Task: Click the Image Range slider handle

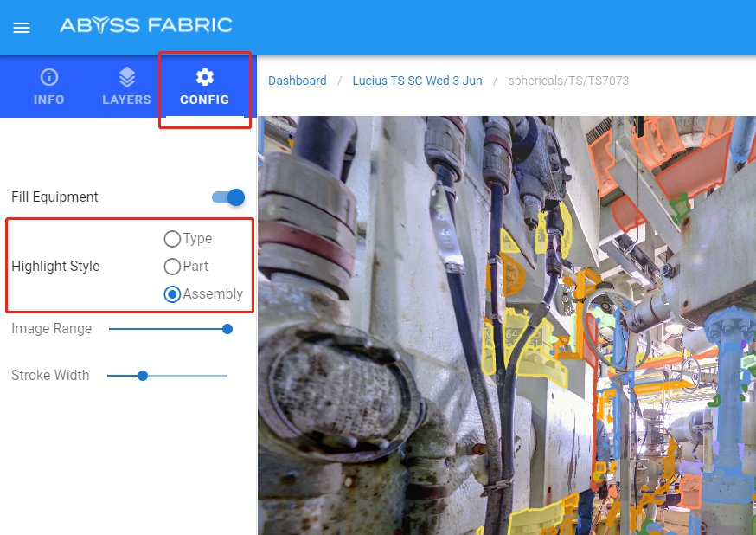Action: pyautogui.click(x=227, y=329)
